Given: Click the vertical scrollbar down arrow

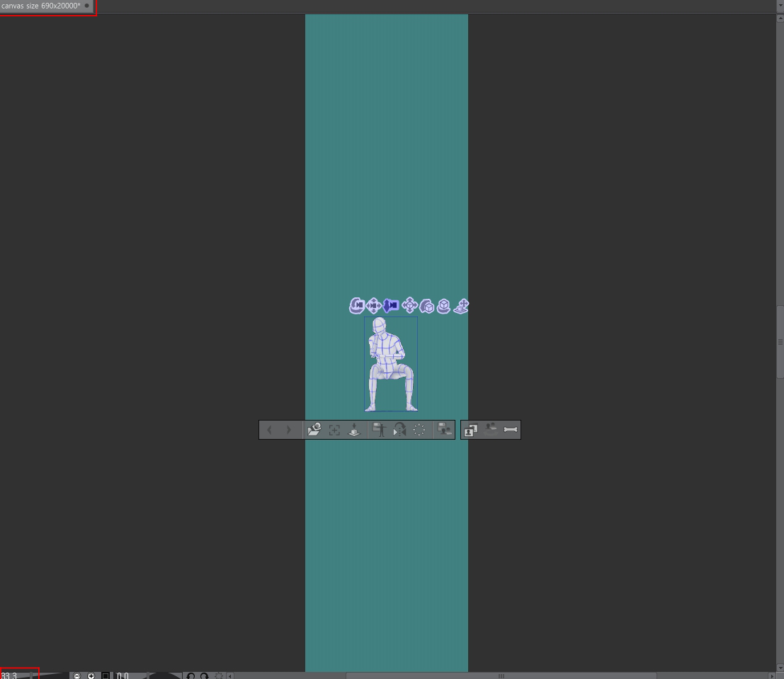Looking at the screenshot, I should click(780, 668).
